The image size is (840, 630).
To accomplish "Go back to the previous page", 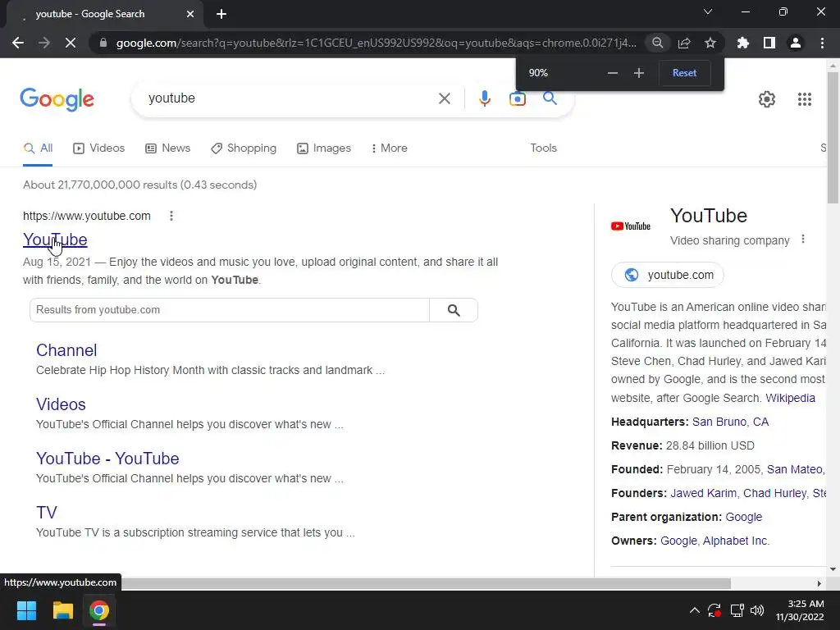I will tap(18, 43).
